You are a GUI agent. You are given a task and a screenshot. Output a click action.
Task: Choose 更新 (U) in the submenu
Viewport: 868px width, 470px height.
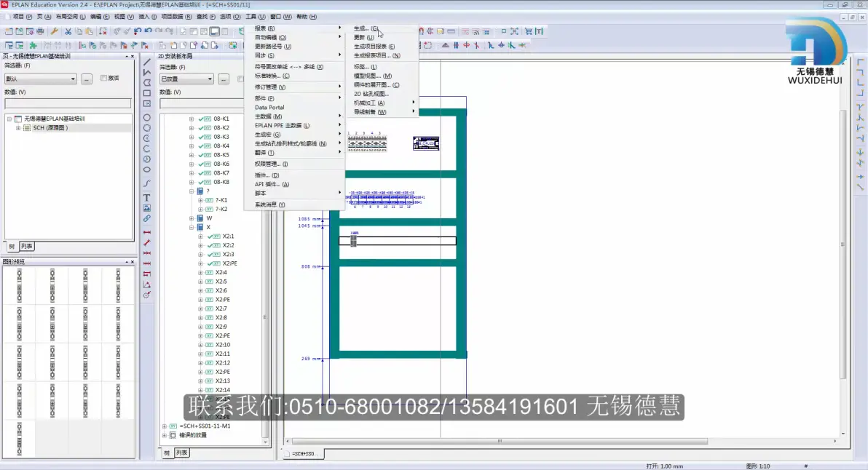coord(363,38)
